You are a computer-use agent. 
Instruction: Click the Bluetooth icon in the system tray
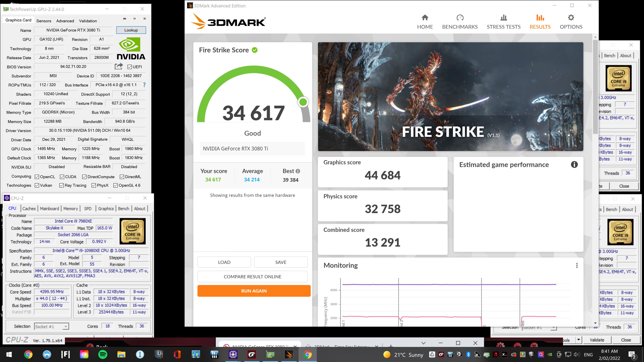(468, 354)
